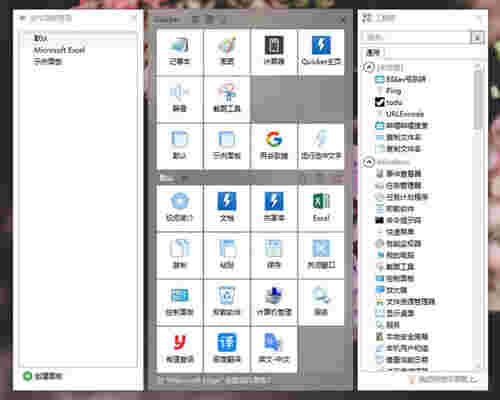Viewport: 500px width, 400px height.
Task: Select the URLEncode item in toolbox
Action: [x=399, y=114]
